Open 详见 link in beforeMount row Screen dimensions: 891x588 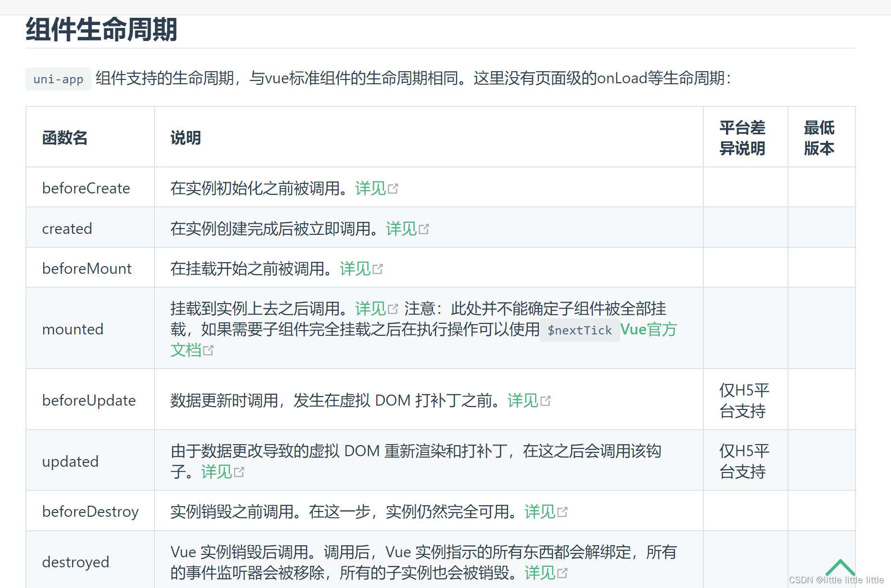pyautogui.click(x=355, y=268)
